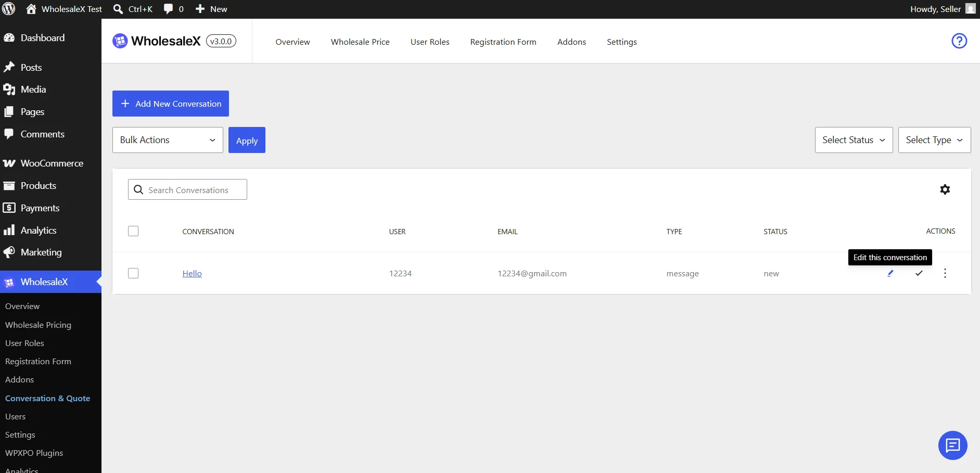The height and width of the screenshot is (473, 980).
Task: Click the Apply bulk action button
Action: click(x=247, y=140)
